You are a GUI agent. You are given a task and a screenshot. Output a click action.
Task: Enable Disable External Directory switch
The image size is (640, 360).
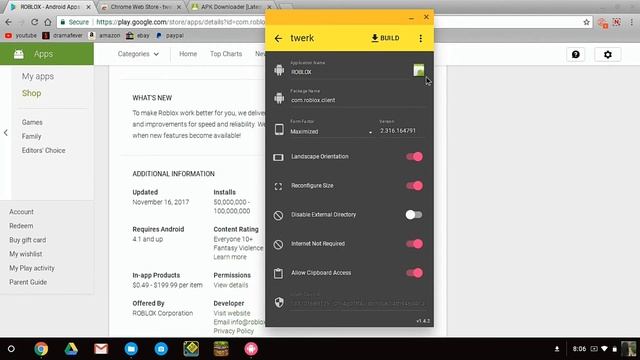(x=413, y=215)
